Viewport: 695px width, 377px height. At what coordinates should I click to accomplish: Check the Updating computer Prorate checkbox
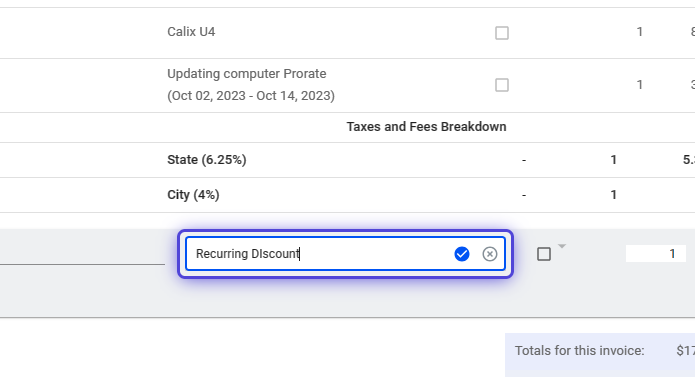tap(502, 85)
